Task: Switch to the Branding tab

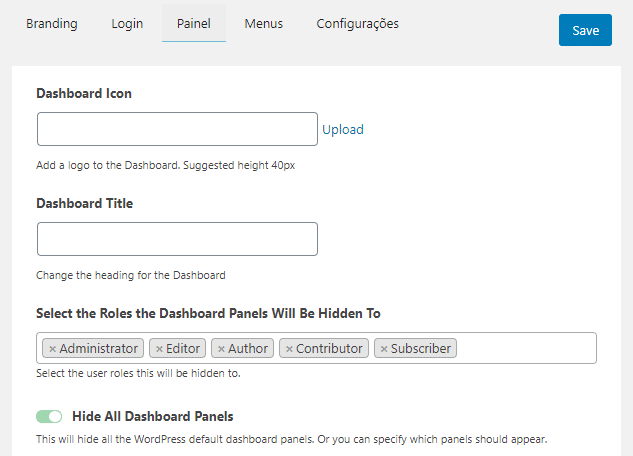Action: [51, 23]
